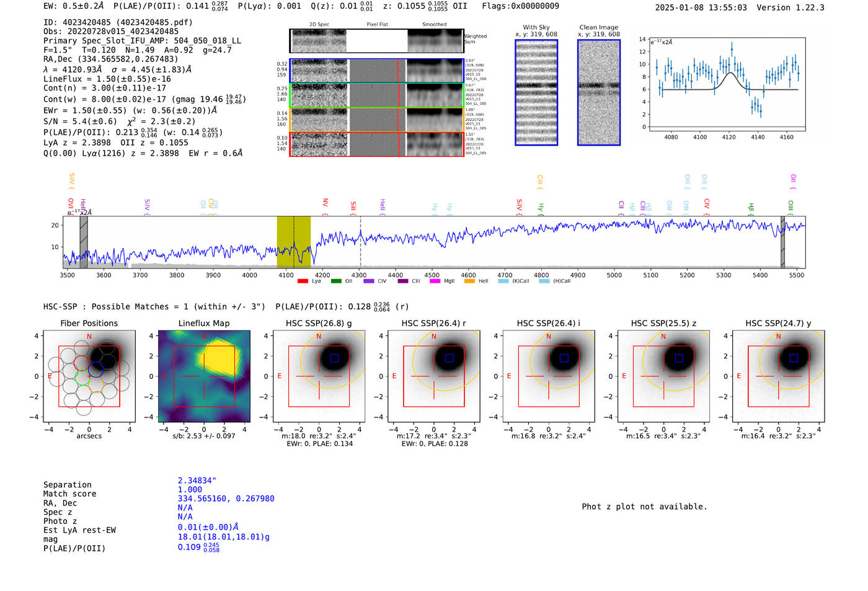Screen dimensions: 868x591
Task: Click the P(Lyα): 0.001 header value
Action: 269,6
